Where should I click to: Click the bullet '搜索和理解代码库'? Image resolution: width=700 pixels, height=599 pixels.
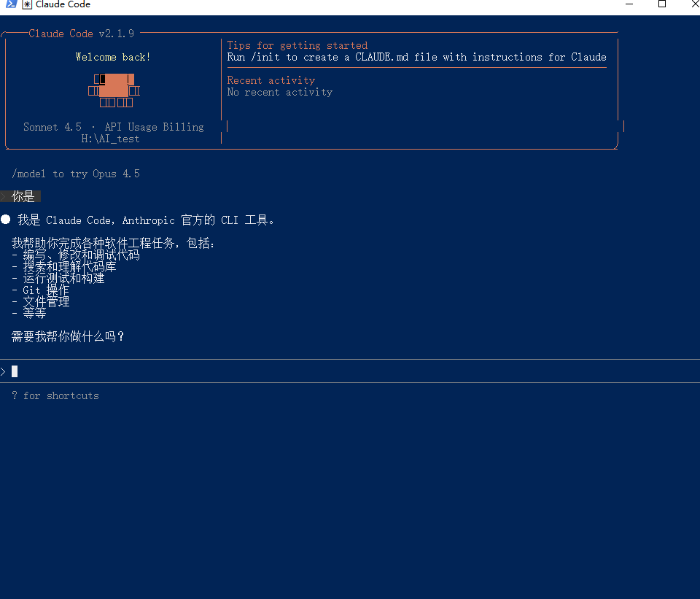pyautogui.click(x=64, y=267)
